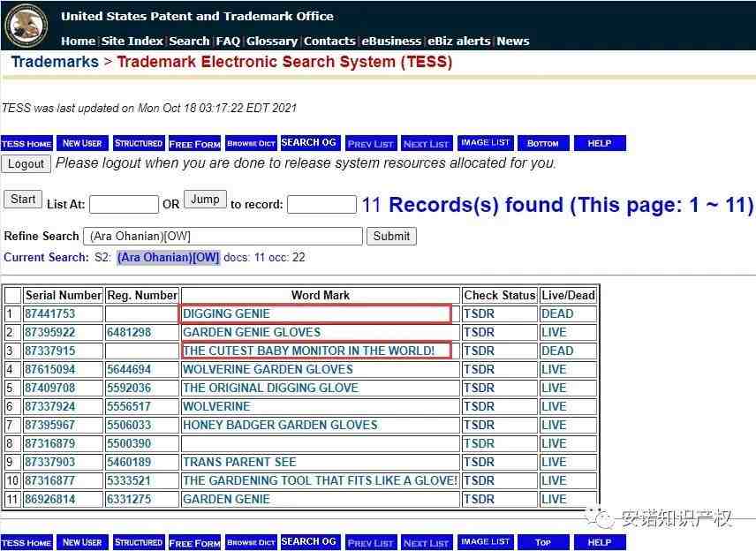Open serial number 87316879
This screenshot has height=551, width=756.
pyautogui.click(x=50, y=443)
